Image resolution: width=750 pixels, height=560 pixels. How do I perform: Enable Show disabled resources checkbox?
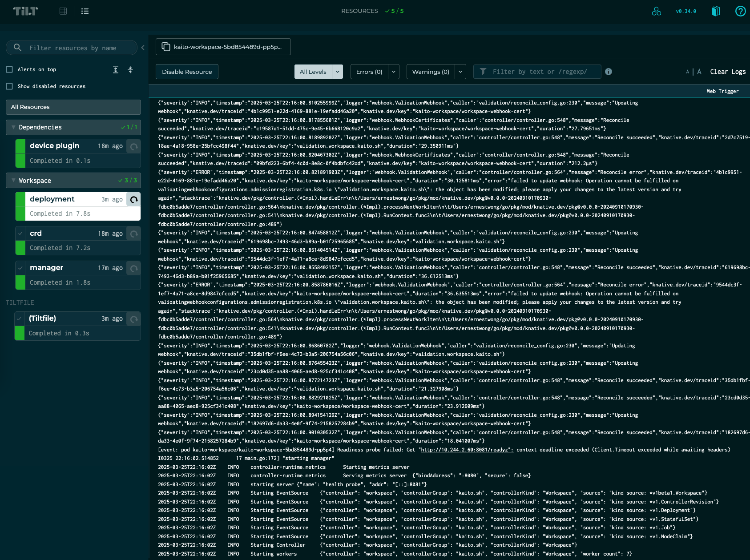[x=9, y=86]
